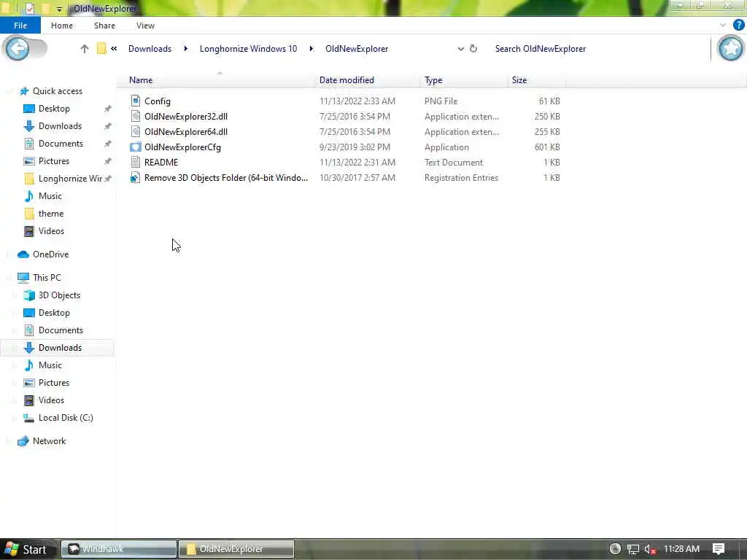Screen dimensions: 747x560
Task: Select Music under This PC
Action: click(50, 365)
